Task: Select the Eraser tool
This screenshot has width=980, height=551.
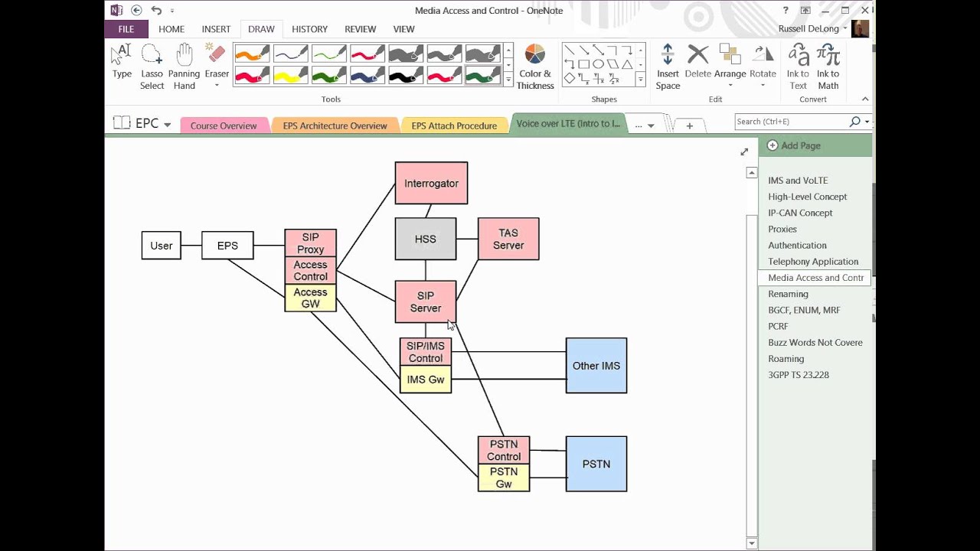Action: coord(217,61)
